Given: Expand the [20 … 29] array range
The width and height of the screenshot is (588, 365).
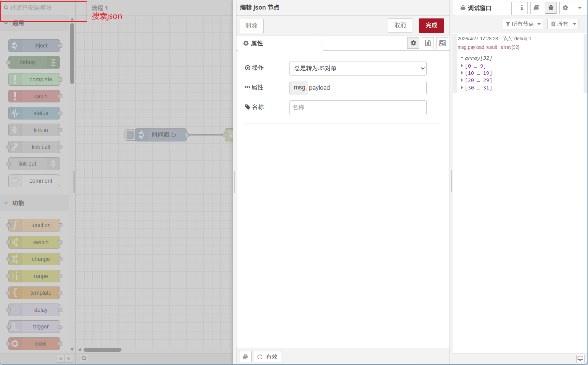Looking at the screenshot, I should pos(462,80).
